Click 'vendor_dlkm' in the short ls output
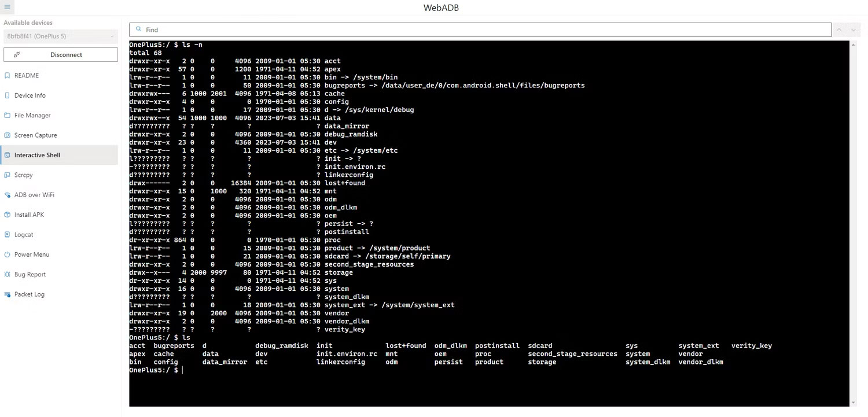Viewport: 868px width, 417px height. point(701,362)
